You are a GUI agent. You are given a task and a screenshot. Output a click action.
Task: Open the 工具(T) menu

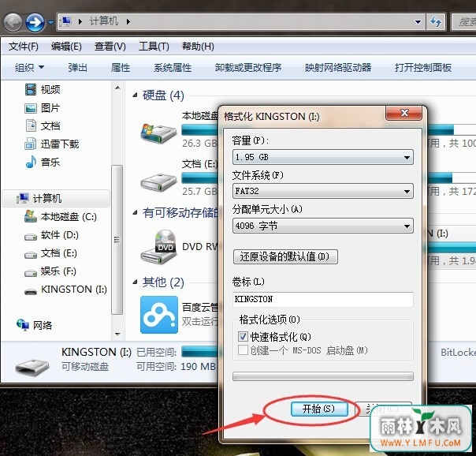click(x=154, y=47)
